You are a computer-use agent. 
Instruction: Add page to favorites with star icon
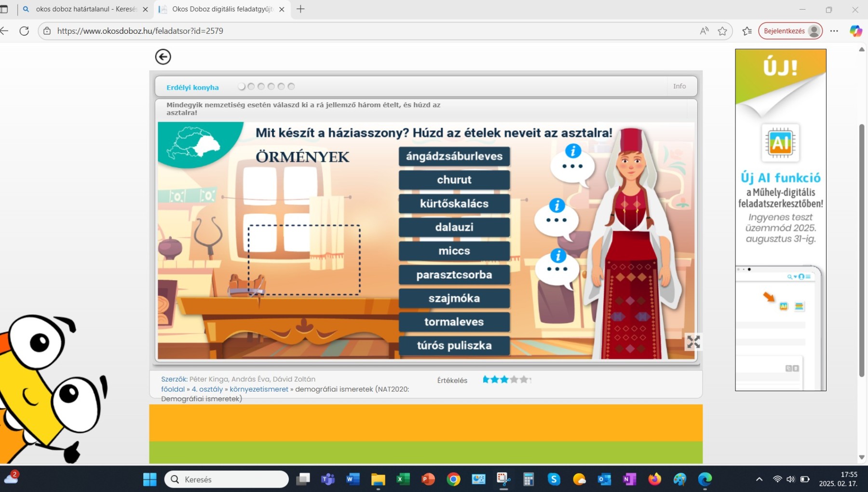click(722, 31)
